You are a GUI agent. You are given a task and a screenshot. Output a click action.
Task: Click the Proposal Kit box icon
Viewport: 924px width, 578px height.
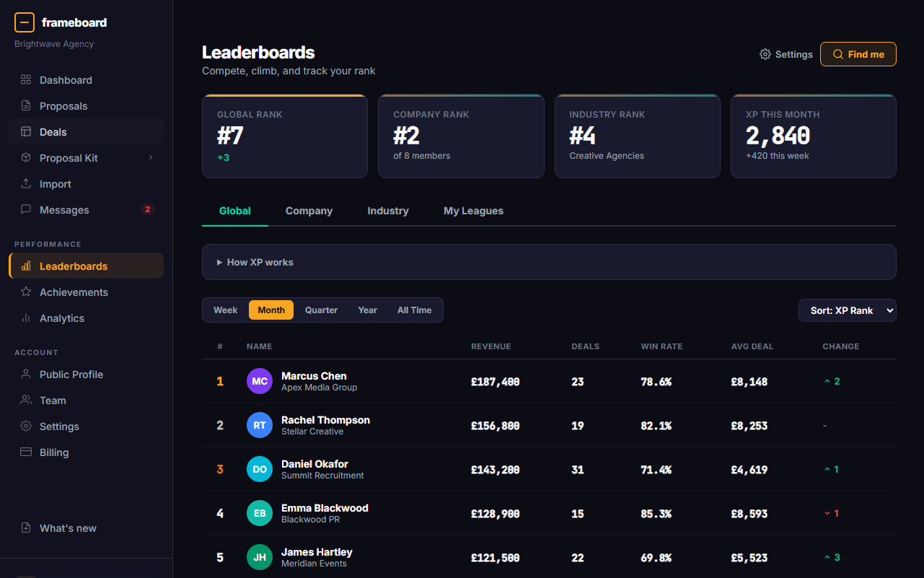pyautogui.click(x=26, y=158)
